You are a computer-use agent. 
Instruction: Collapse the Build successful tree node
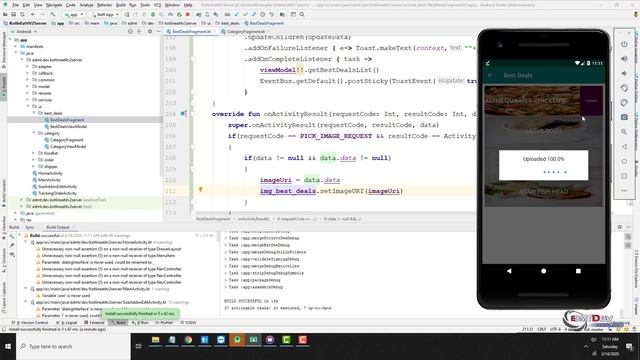[20, 236]
